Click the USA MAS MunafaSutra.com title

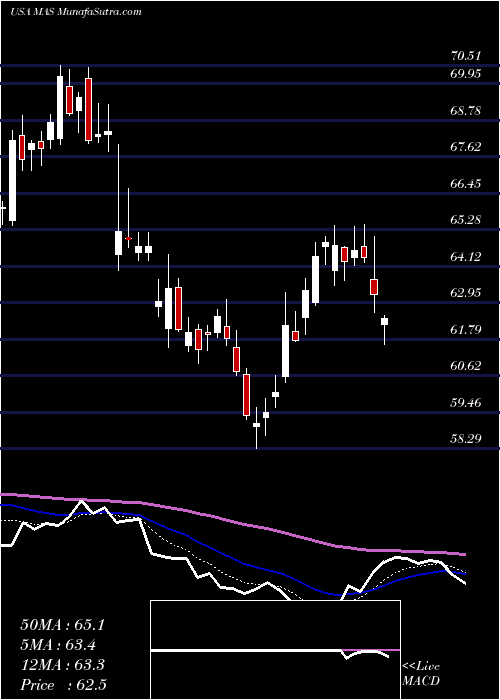click(x=75, y=11)
